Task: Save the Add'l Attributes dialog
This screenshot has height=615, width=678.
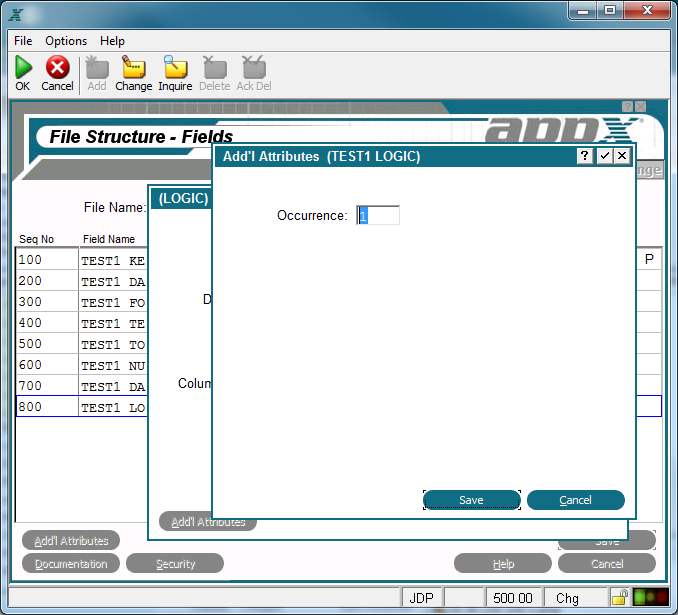Action: [472, 500]
